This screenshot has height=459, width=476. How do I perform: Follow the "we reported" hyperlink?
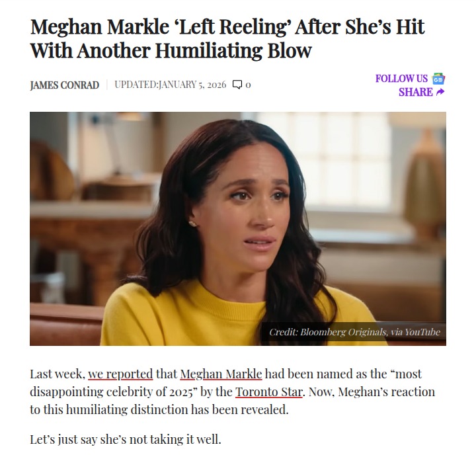click(120, 374)
